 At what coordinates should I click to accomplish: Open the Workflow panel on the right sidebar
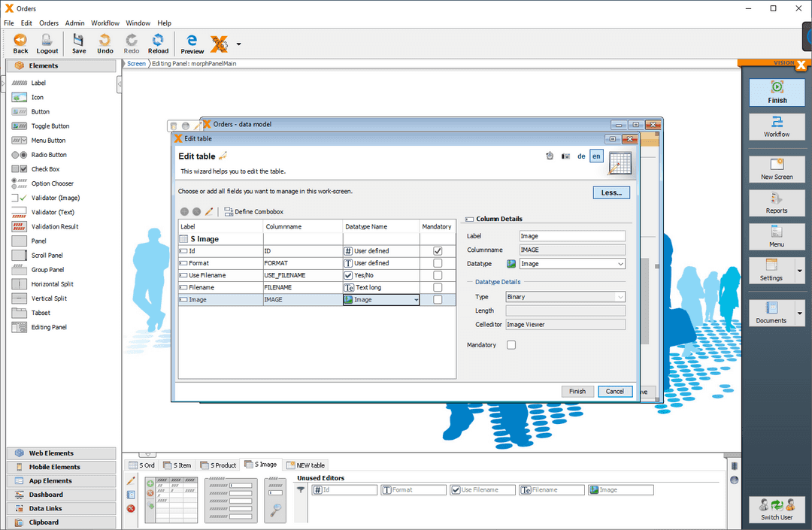777,127
